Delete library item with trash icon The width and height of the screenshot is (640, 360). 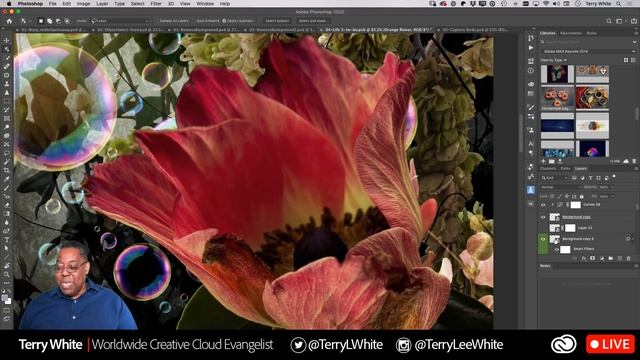(x=634, y=161)
